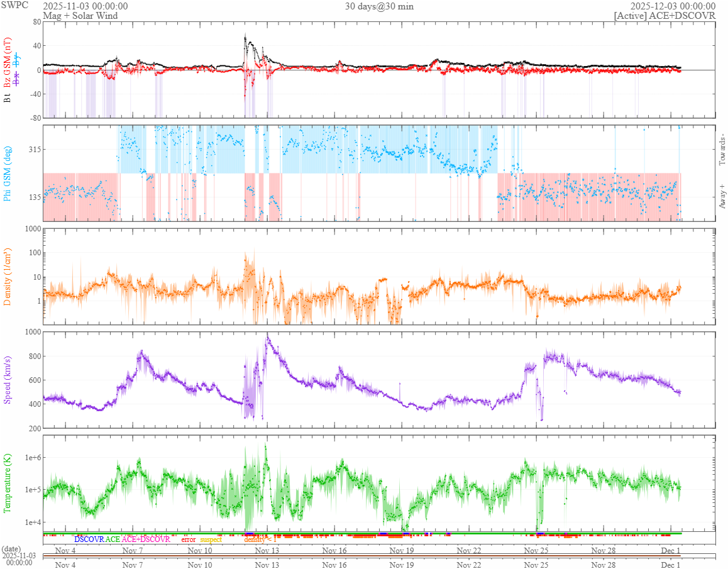Click the orange 'density < 1' legend entry
This screenshot has width=728, height=569.
tap(260, 539)
